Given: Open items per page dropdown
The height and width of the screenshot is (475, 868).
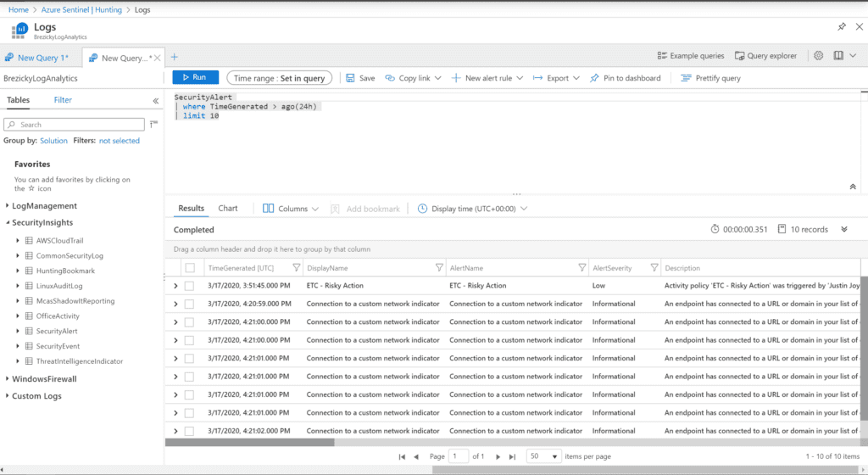Looking at the screenshot, I should point(543,456).
